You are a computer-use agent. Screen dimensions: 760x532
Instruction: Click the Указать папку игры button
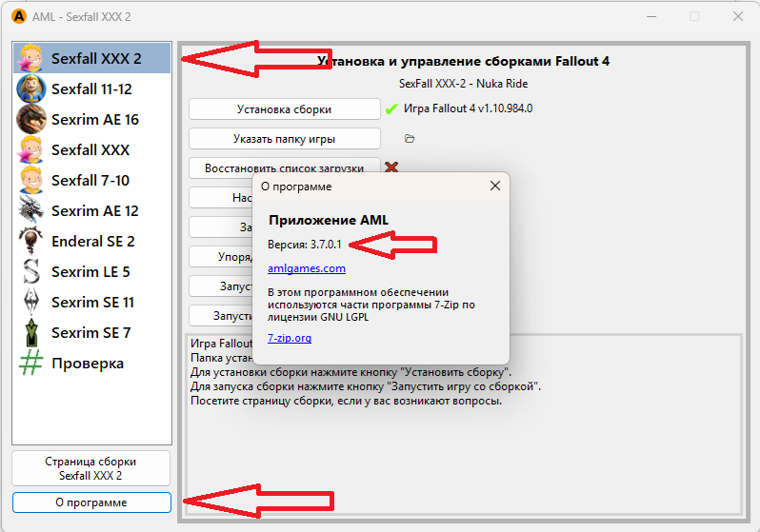pos(285,139)
